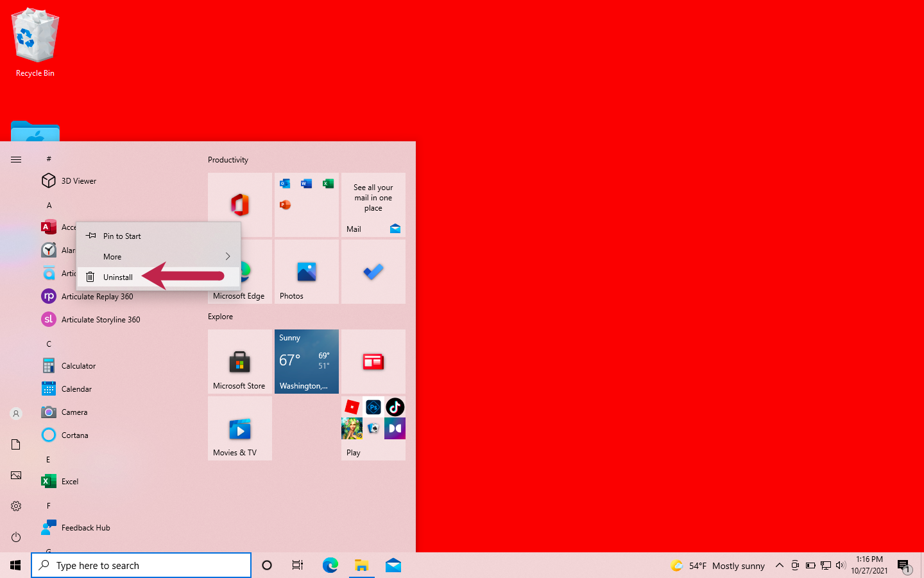Open Mail app from taskbar
This screenshot has height=578, width=924.
click(x=393, y=565)
